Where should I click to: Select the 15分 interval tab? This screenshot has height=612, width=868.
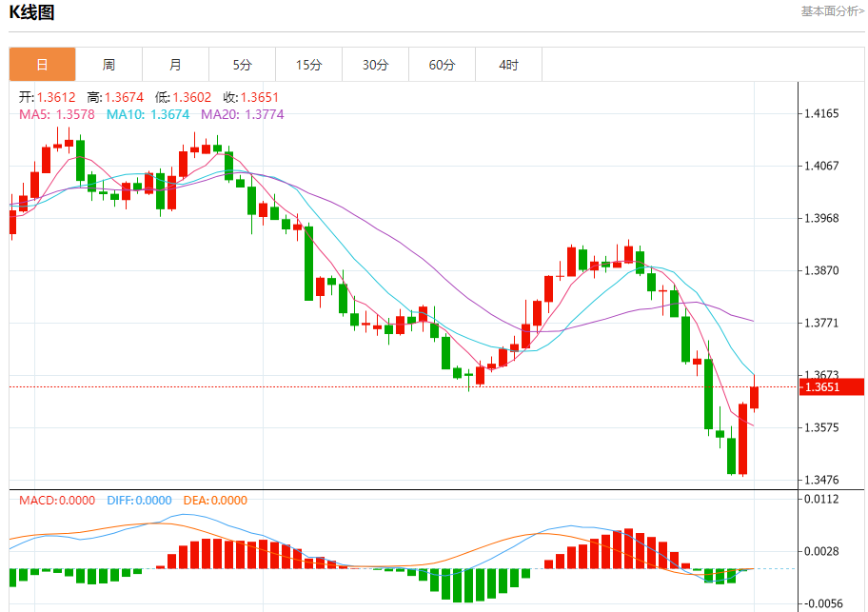pos(308,65)
